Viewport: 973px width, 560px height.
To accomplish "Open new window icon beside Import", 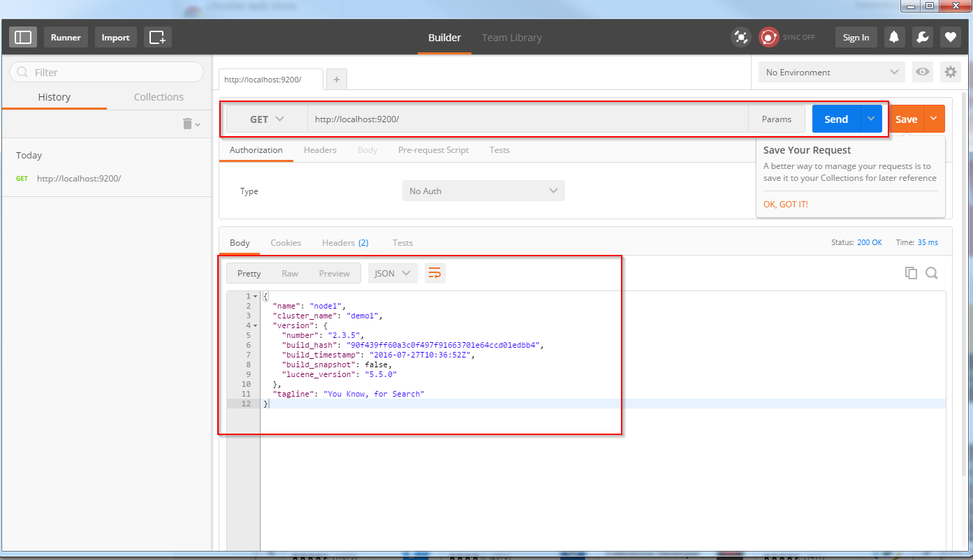I will click(x=158, y=37).
